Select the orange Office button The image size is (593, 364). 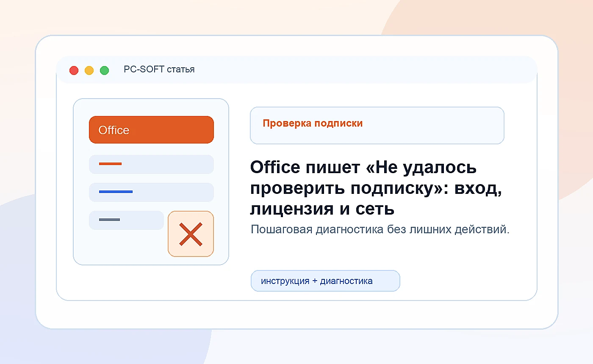(151, 130)
